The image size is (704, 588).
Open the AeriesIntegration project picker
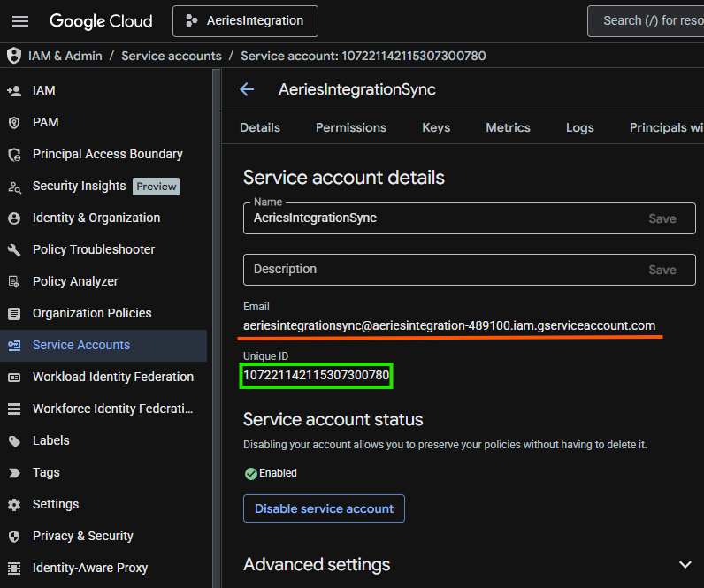245,21
